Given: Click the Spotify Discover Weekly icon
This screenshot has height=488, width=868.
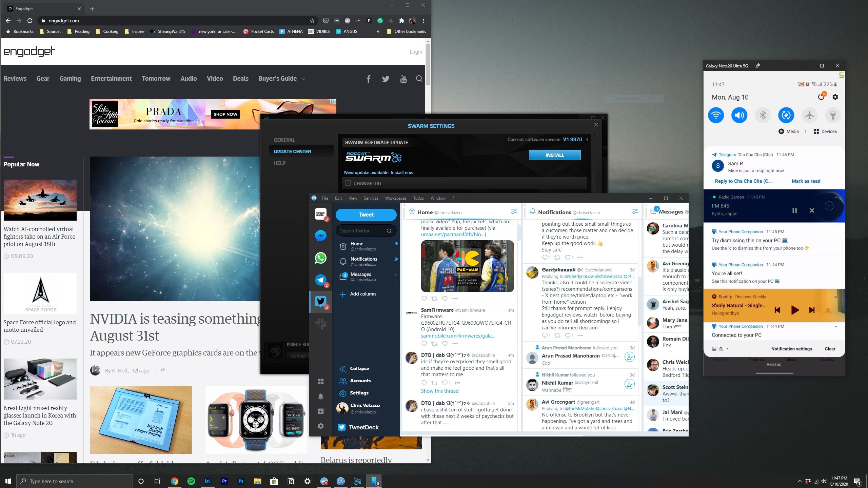Looking at the screenshot, I should pos(714,297).
